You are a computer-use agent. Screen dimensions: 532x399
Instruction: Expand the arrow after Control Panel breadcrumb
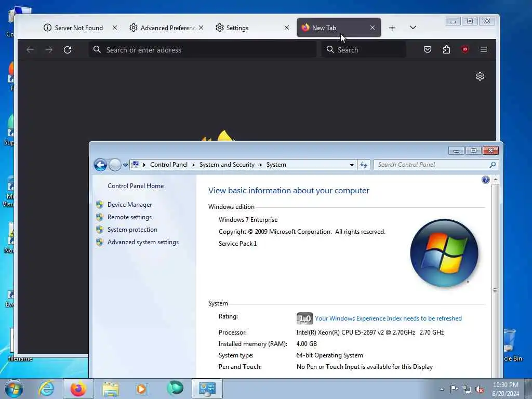[193, 165]
